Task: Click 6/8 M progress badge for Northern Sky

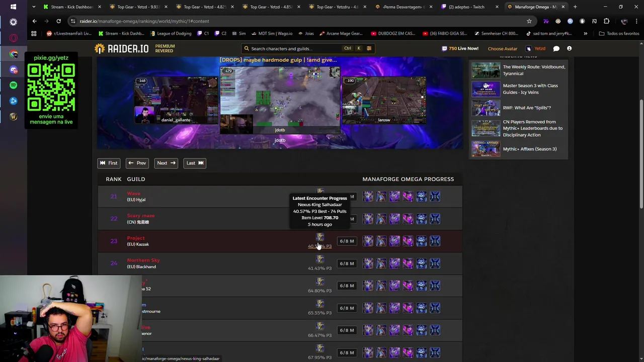Action: (x=347, y=263)
